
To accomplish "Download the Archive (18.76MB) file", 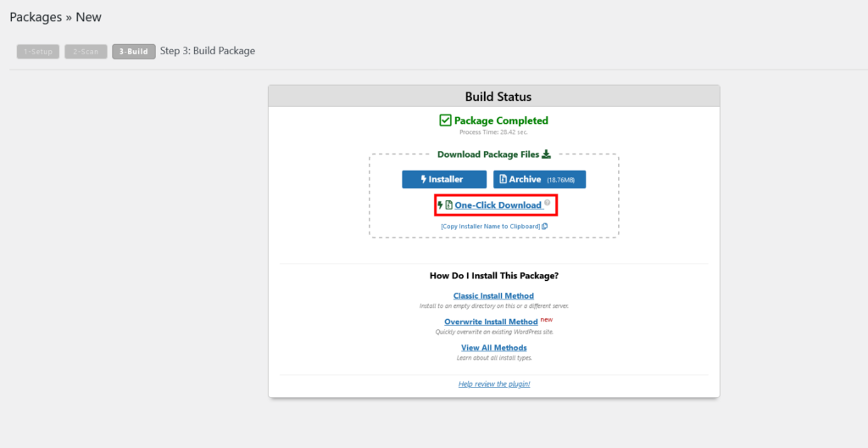I will point(539,179).
